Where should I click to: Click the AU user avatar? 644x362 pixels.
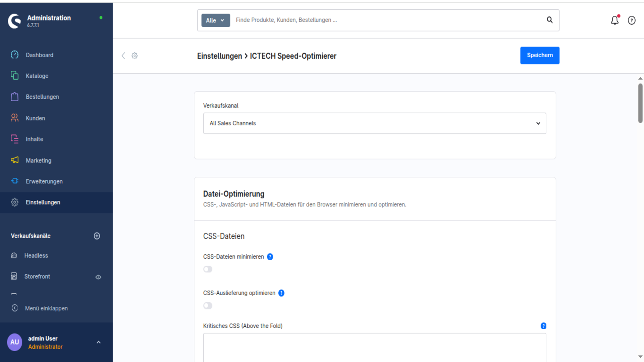(x=14, y=342)
